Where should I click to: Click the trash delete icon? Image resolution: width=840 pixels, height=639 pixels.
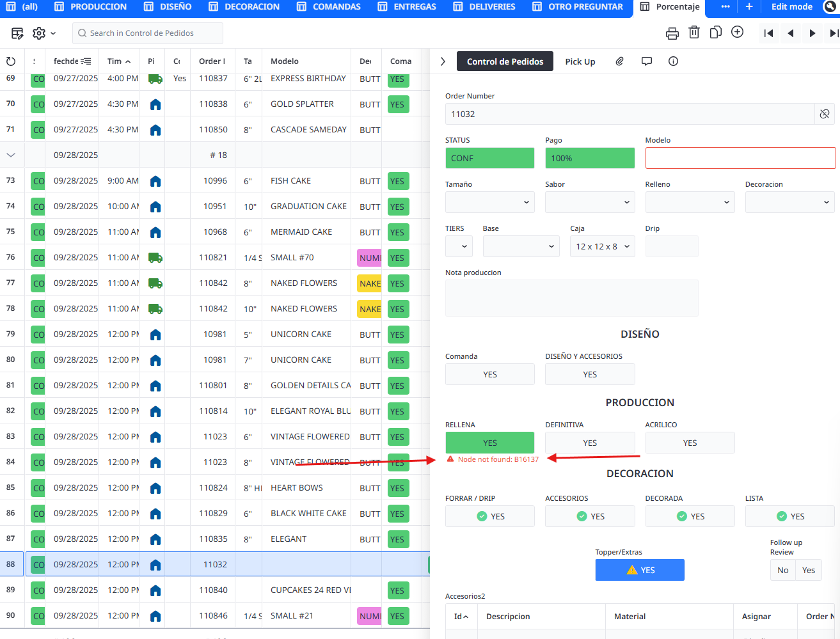coord(693,33)
